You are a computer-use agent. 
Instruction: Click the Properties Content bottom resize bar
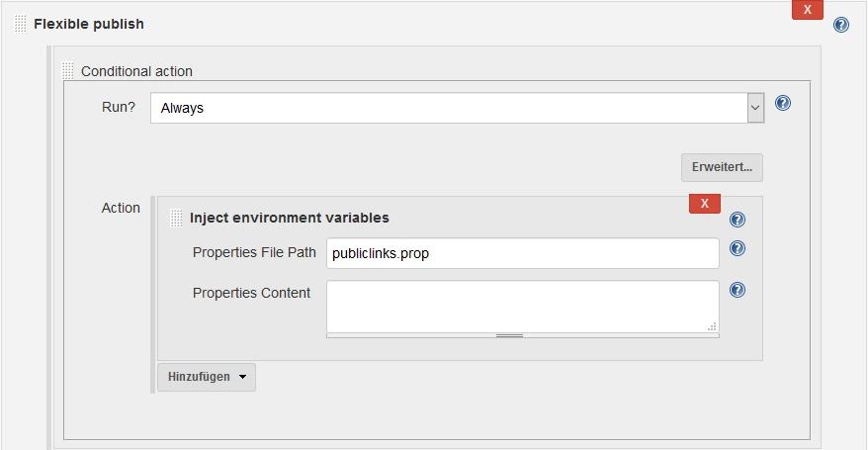(509, 335)
